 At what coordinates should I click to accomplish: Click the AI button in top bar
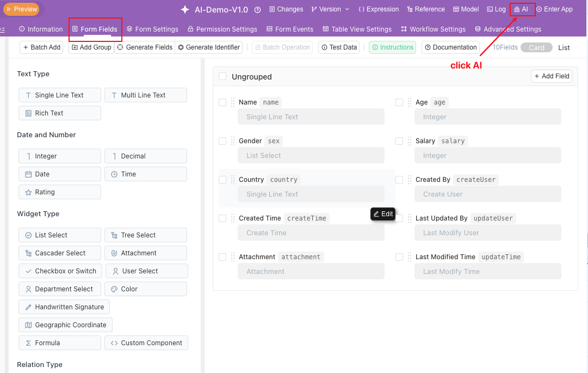click(x=521, y=9)
